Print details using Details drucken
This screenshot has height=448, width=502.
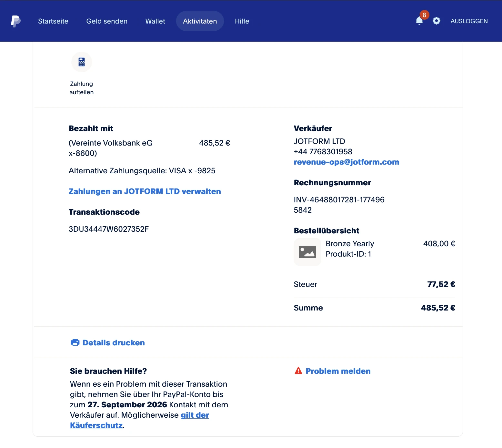coord(113,342)
